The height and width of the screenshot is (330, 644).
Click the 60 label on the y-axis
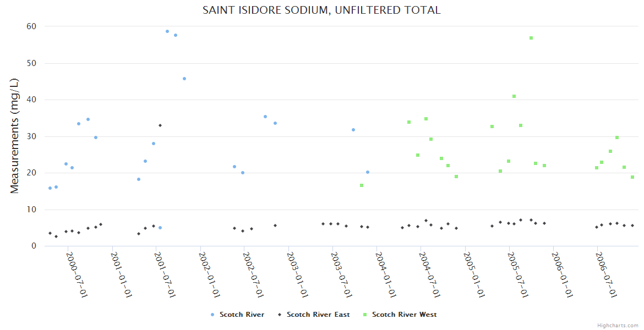click(x=31, y=26)
